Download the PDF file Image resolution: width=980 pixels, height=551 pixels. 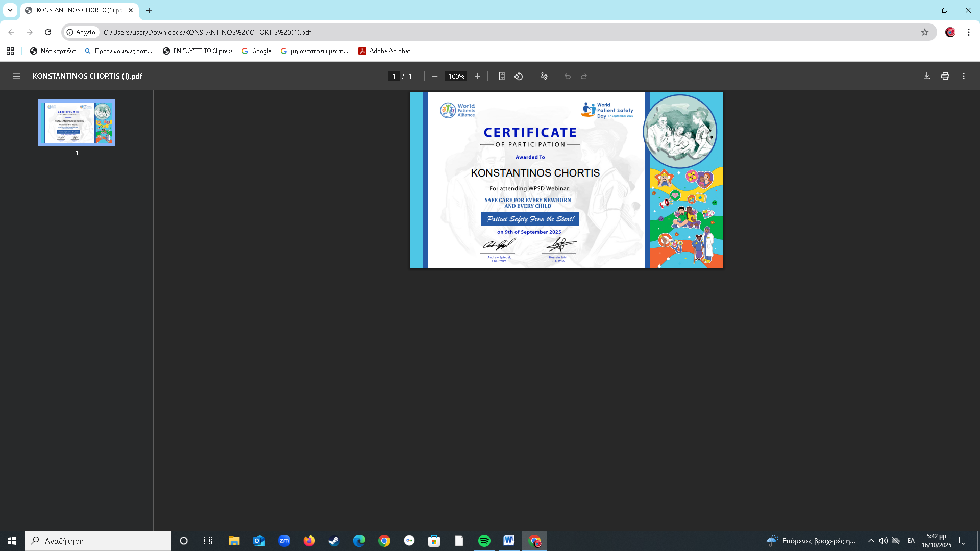(x=927, y=76)
